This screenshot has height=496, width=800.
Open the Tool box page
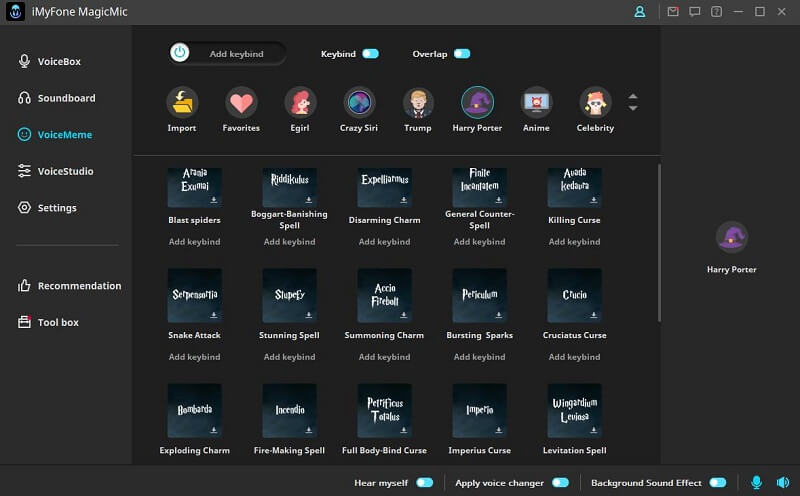[48, 323]
